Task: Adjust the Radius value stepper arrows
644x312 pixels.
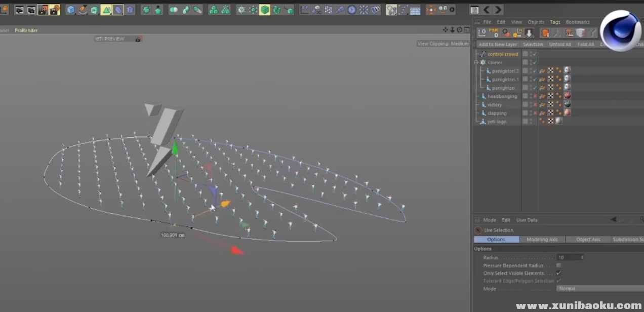Action: (x=582, y=257)
